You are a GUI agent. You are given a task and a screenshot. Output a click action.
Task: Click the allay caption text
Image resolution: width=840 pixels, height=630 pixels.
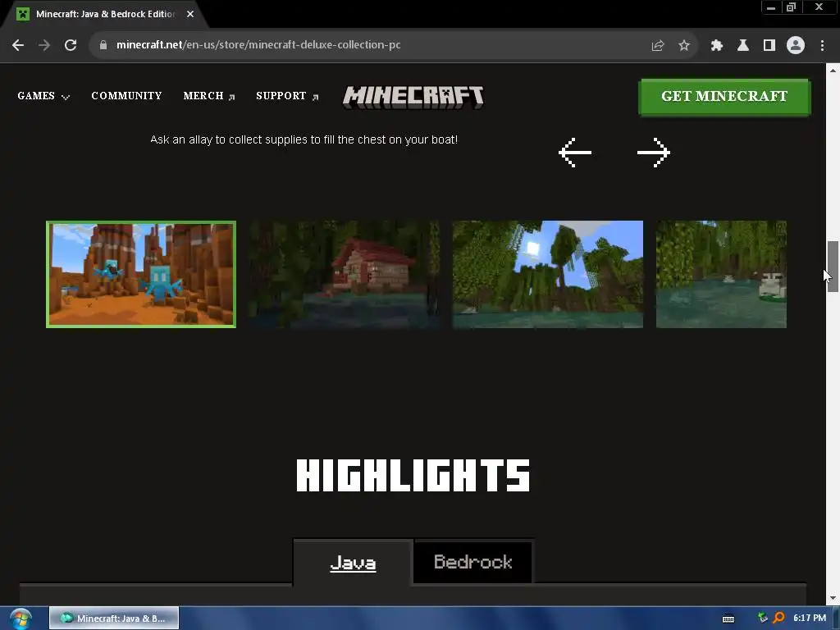point(304,139)
